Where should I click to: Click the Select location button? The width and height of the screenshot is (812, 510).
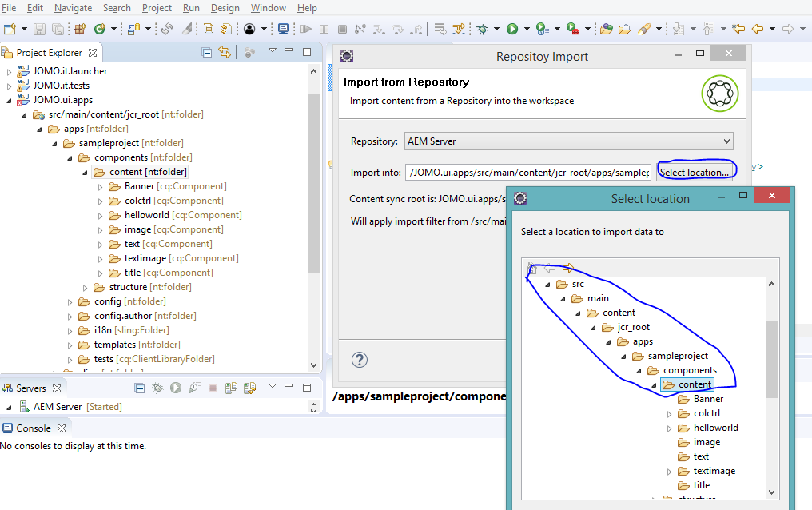[696, 169]
